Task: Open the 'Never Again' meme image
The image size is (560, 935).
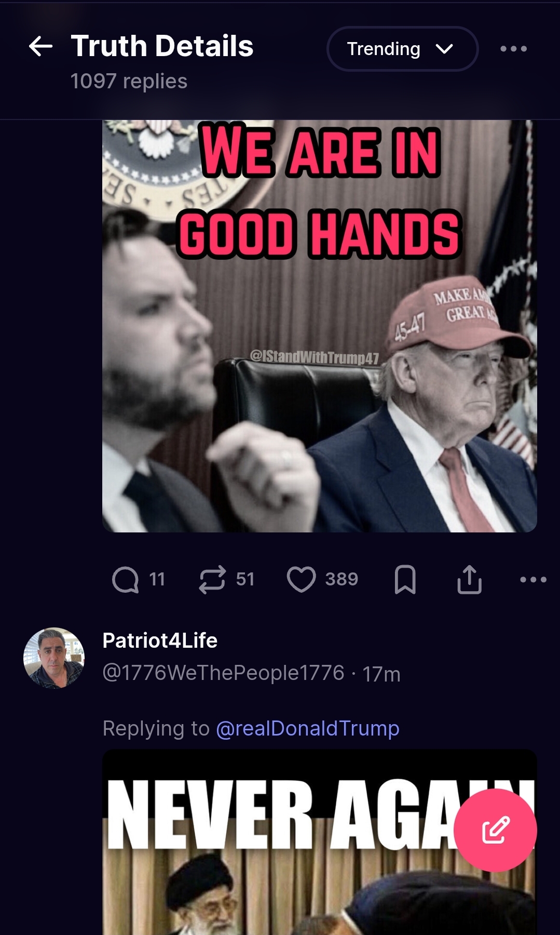Action: (320, 842)
